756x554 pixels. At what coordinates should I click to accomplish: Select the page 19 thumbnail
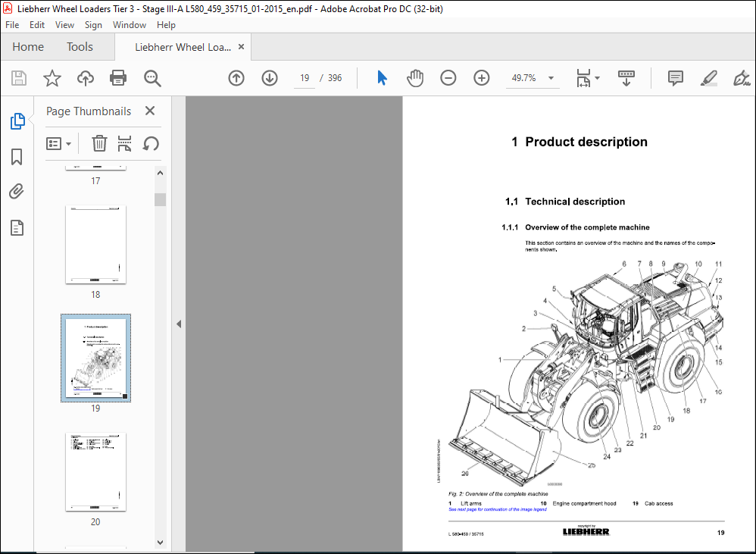[95, 358]
